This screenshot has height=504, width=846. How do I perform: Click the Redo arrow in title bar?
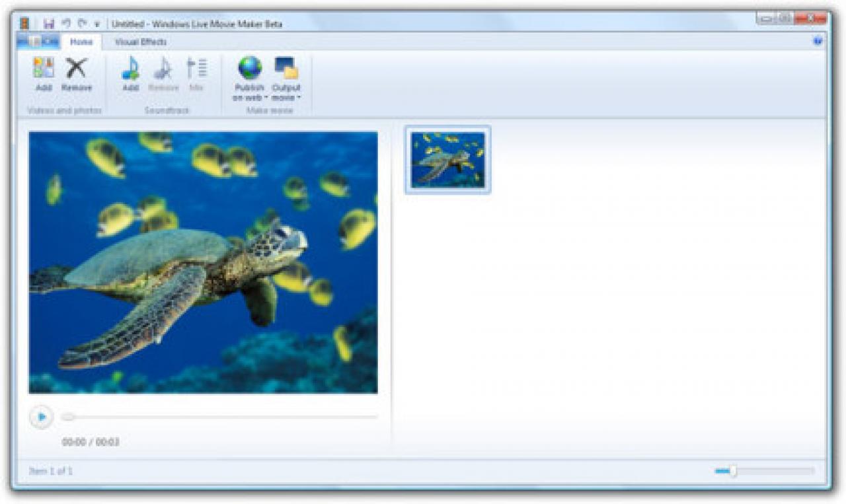[x=82, y=23]
